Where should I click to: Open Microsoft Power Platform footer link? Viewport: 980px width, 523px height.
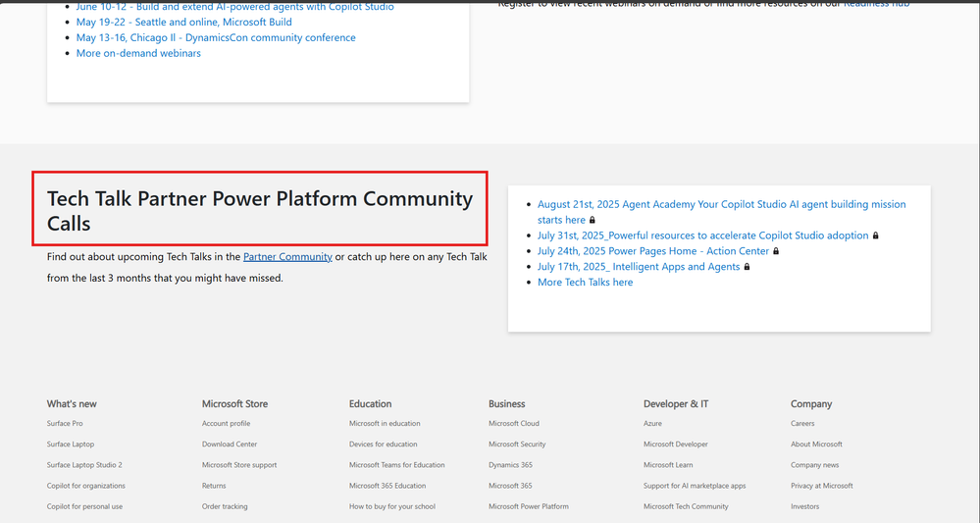(529, 506)
